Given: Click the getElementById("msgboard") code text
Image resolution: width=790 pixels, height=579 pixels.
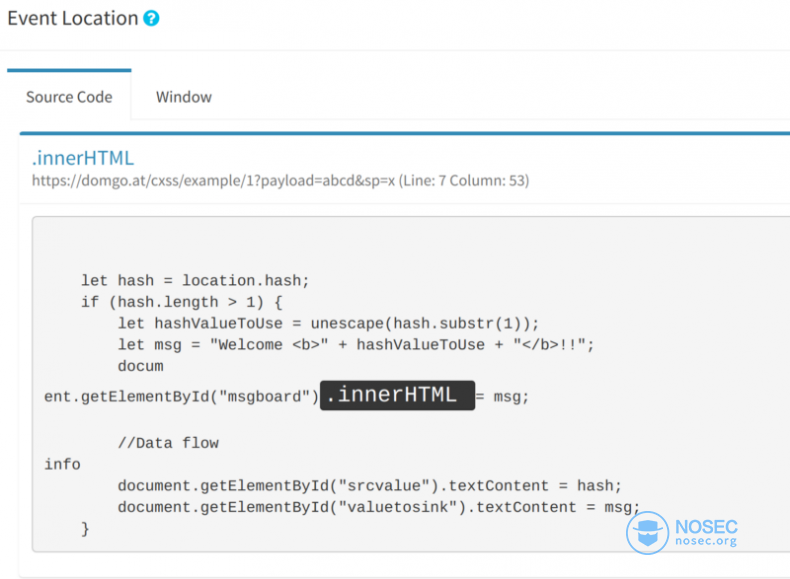Looking at the screenshot, I should (x=181, y=397).
